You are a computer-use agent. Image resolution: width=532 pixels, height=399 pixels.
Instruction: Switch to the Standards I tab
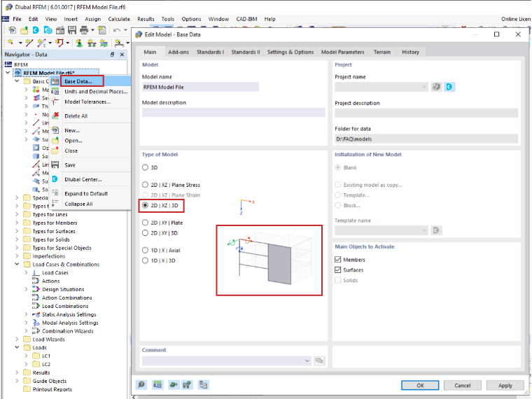coord(211,52)
